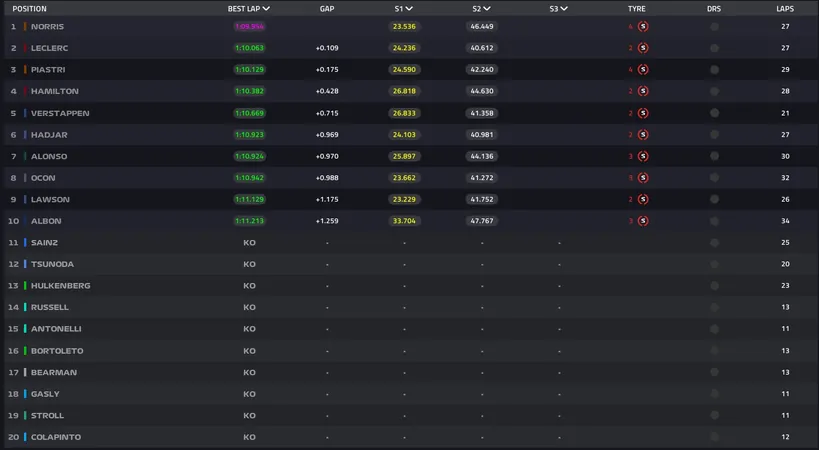The width and height of the screenshot is (819, 450).
Task: Click the DRS column header
Action: (x=714, y=9)
